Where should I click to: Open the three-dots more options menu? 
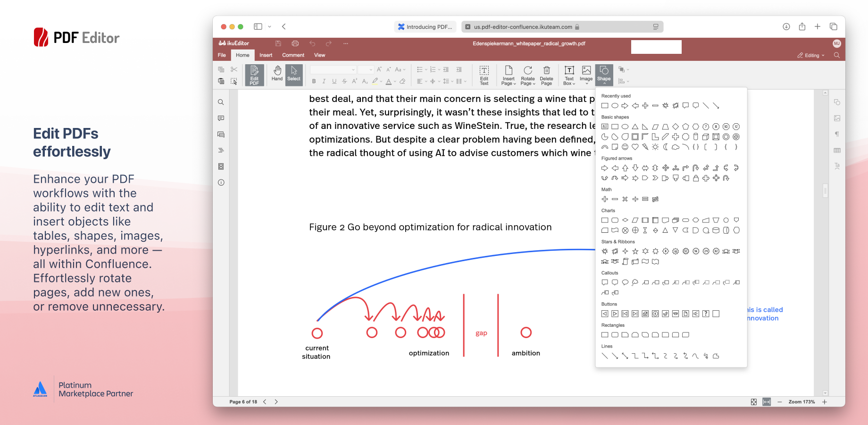tap(346, 43)
